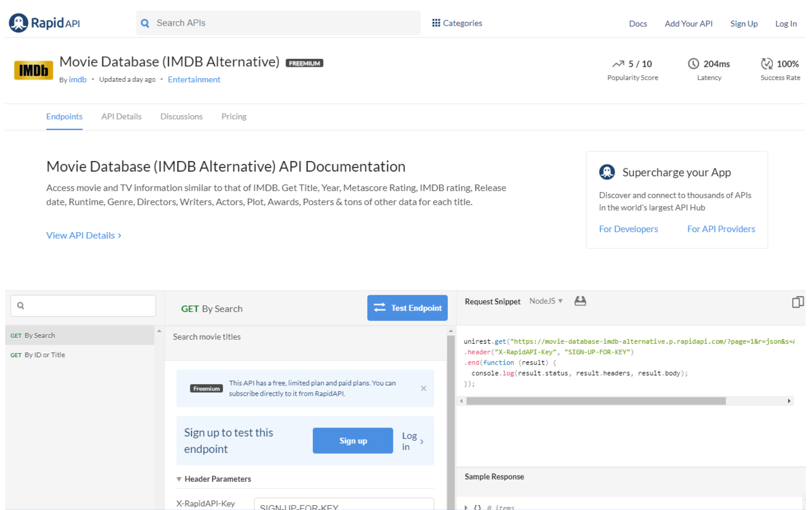Expand the Sample Response items object
812x510 pixels.
coord(467,506)
